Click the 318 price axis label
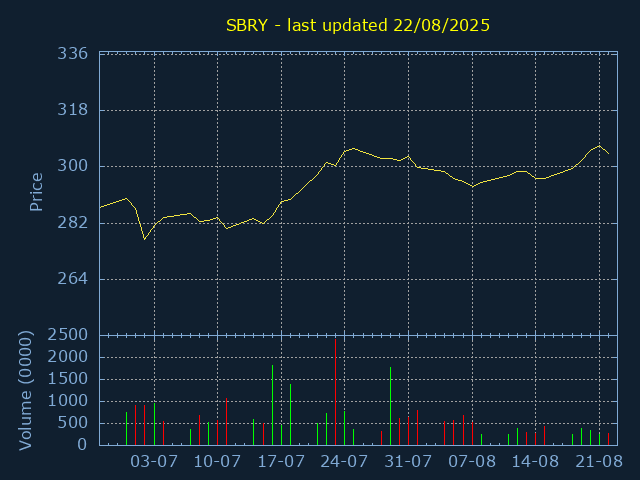640x480 pixels. pyautogui.click(x=73, y=110)
